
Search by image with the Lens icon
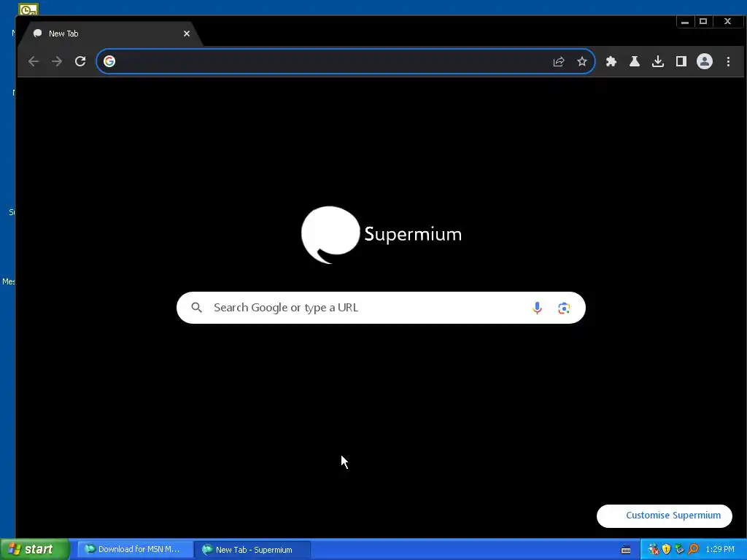click(564, 308)
